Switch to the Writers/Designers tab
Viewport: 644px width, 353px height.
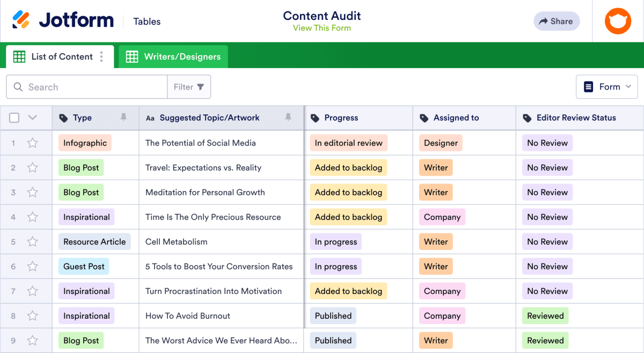173,57
